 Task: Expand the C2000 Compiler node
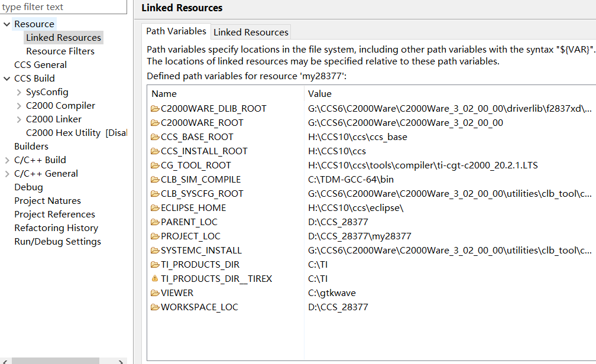click(18, 105)
